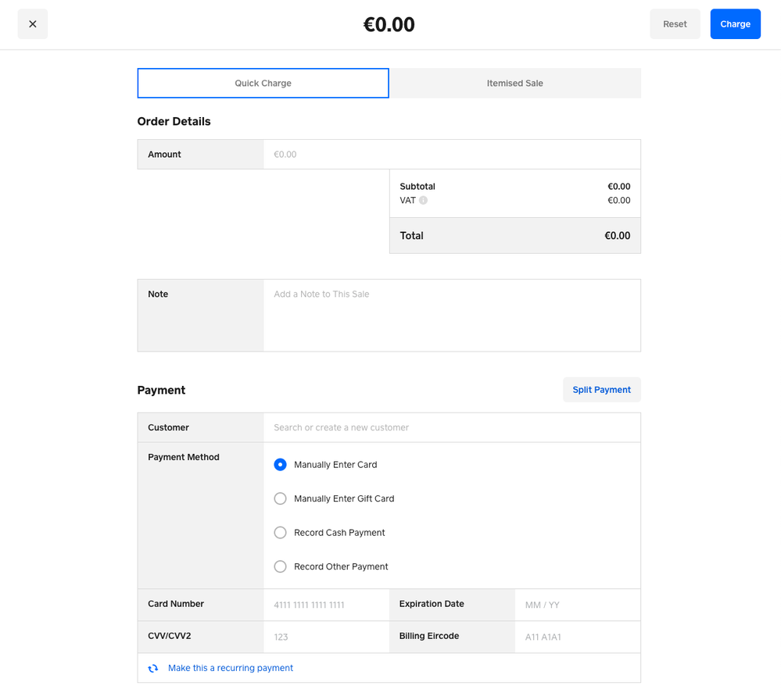
Task: Open Split Payment
Action: click(x=601, y=390)
